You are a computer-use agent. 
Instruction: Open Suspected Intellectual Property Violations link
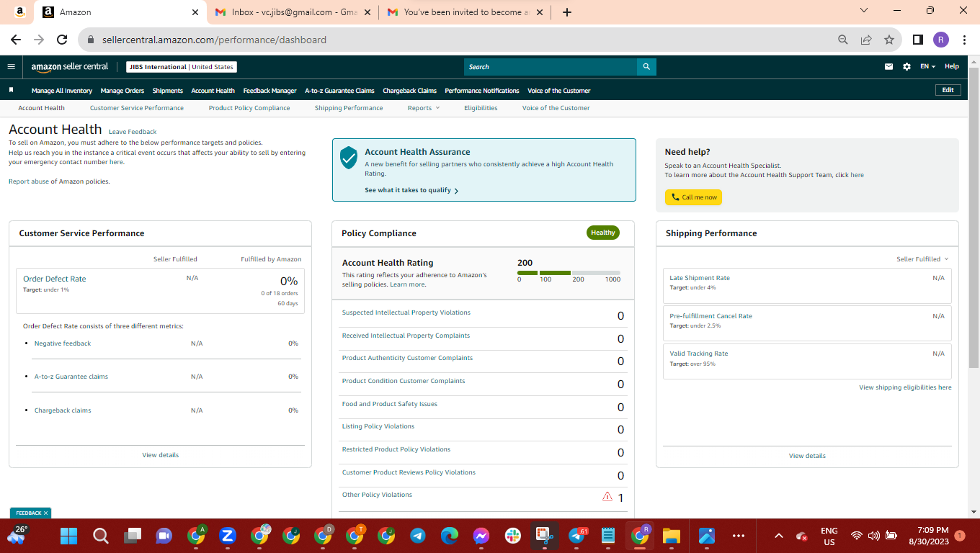pos(406,313)
